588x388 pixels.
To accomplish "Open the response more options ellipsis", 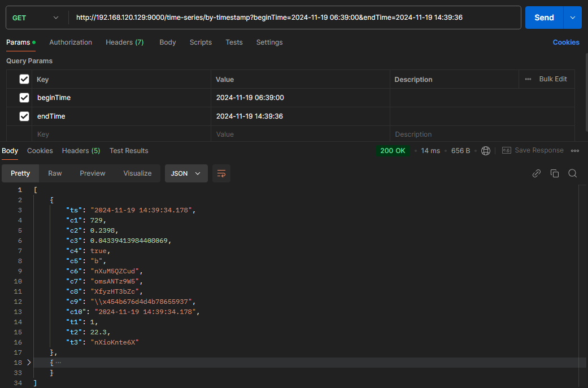I will [x=575, y=151].
